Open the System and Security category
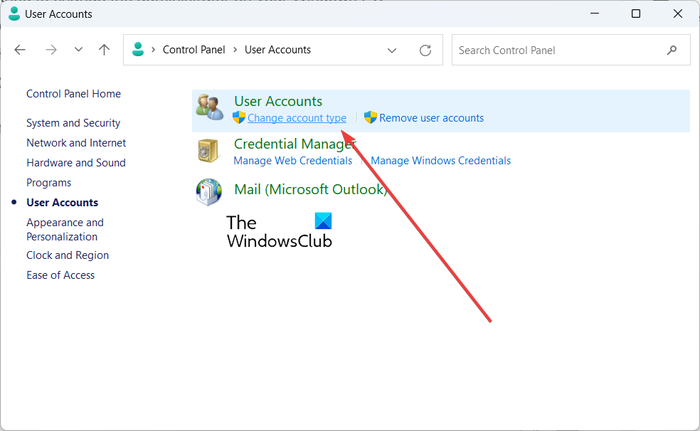 click(x=73, y=123)
